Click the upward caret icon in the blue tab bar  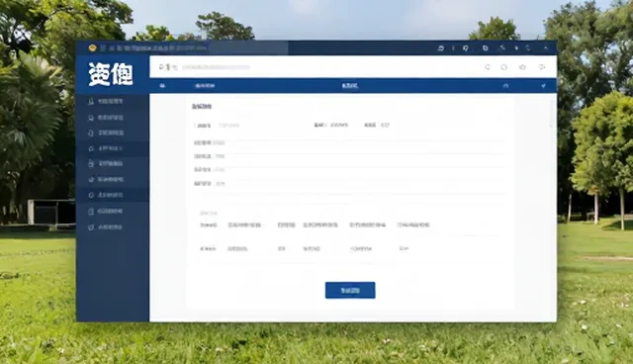[505, 86]
